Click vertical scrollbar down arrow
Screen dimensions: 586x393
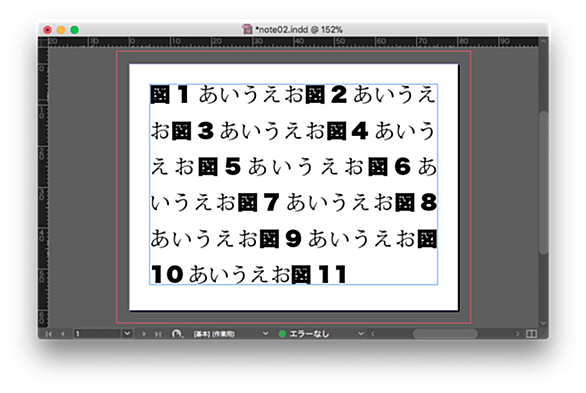(543, 323)
